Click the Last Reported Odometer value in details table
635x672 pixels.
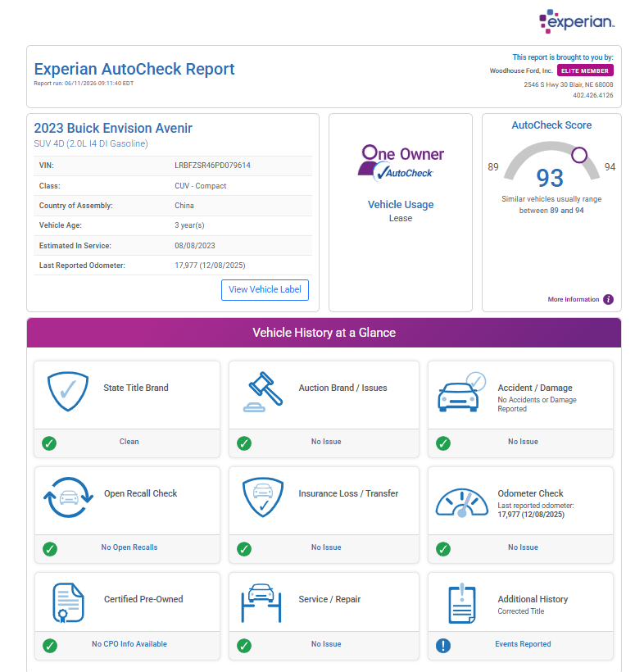point(210,266)
